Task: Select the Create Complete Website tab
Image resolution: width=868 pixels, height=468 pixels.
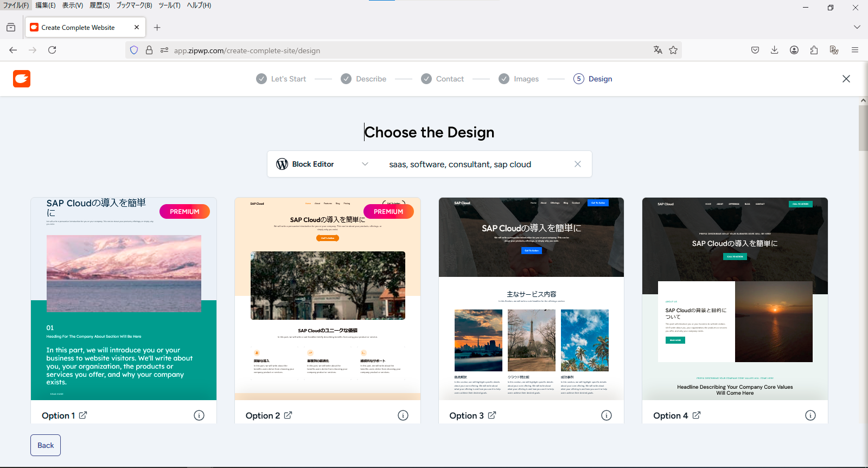Action: [x=85, y=27]
